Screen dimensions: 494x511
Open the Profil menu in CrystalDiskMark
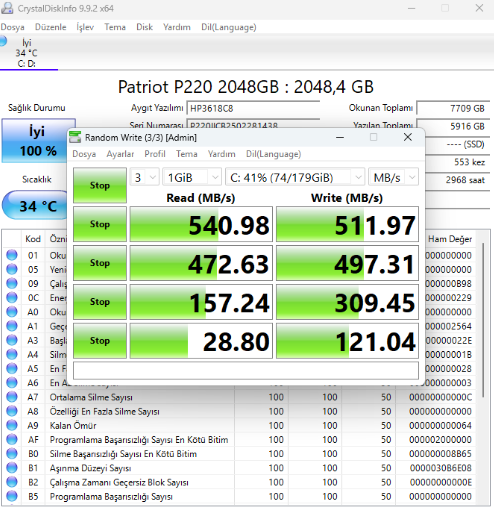(155, 154)
